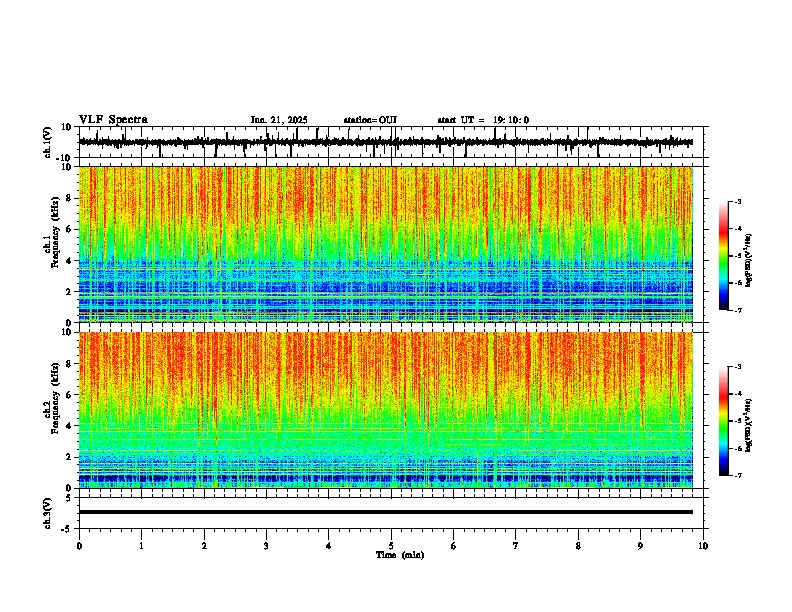Image resolution: width=792 pixels, height=612 pixels.
Task: Click the "8" kHz tick of ch.1 spectrogram
Action: [x=70, y=198]
